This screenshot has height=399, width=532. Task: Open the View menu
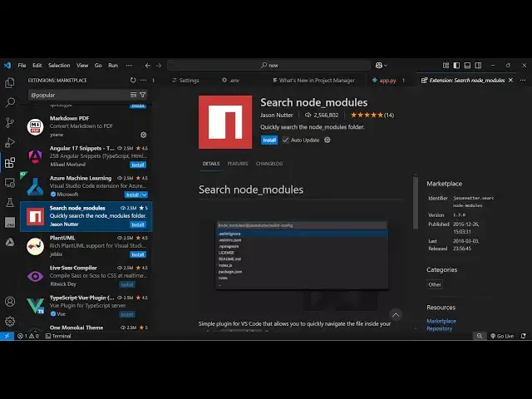pos(82,65)
